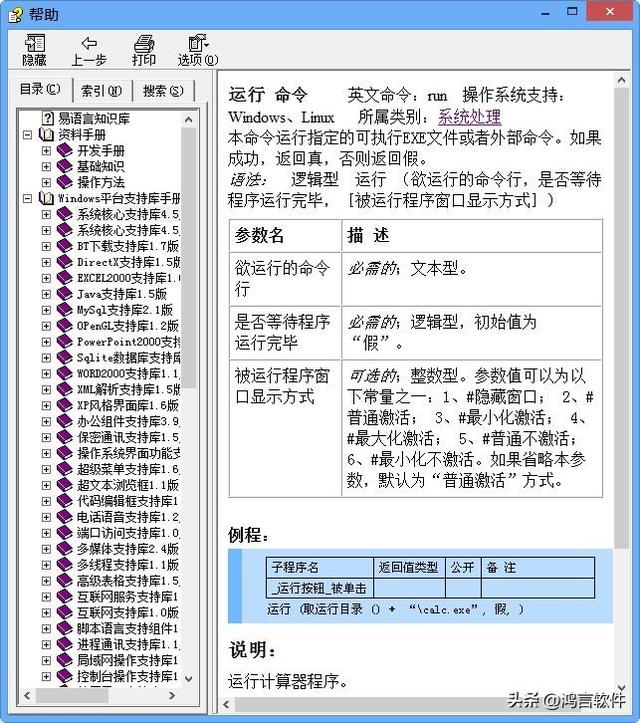Go back with the 上一步 arrow icon
This screenshot has width=640, height=723.
[x=89, y=43]
